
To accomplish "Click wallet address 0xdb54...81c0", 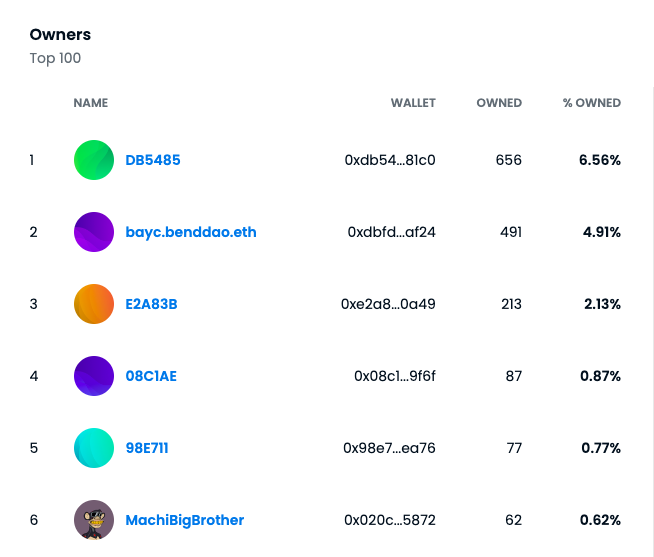I will click(x=390, y=160).
